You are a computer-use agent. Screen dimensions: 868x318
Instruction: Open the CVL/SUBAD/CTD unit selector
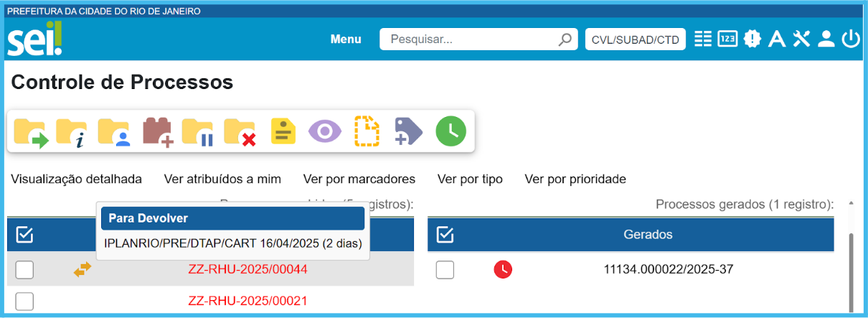point(635,39)
